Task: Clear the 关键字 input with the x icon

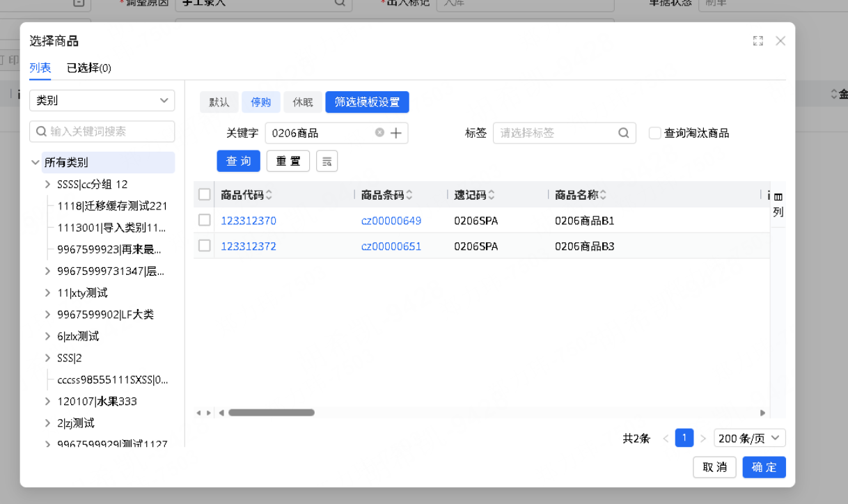Action: 379,132
